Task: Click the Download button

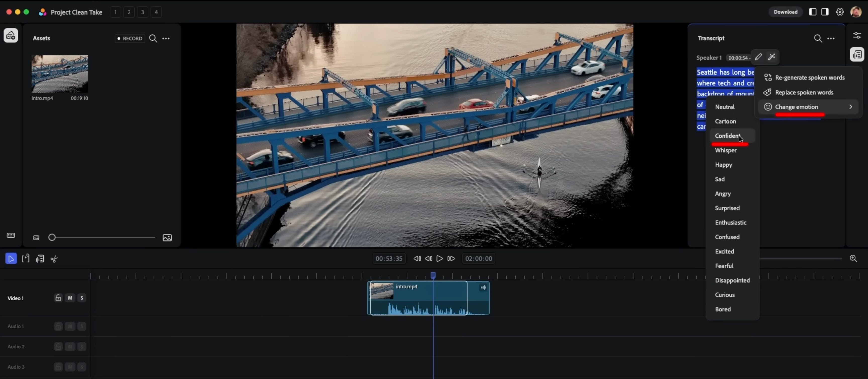Action: click(x=785, y=12)
